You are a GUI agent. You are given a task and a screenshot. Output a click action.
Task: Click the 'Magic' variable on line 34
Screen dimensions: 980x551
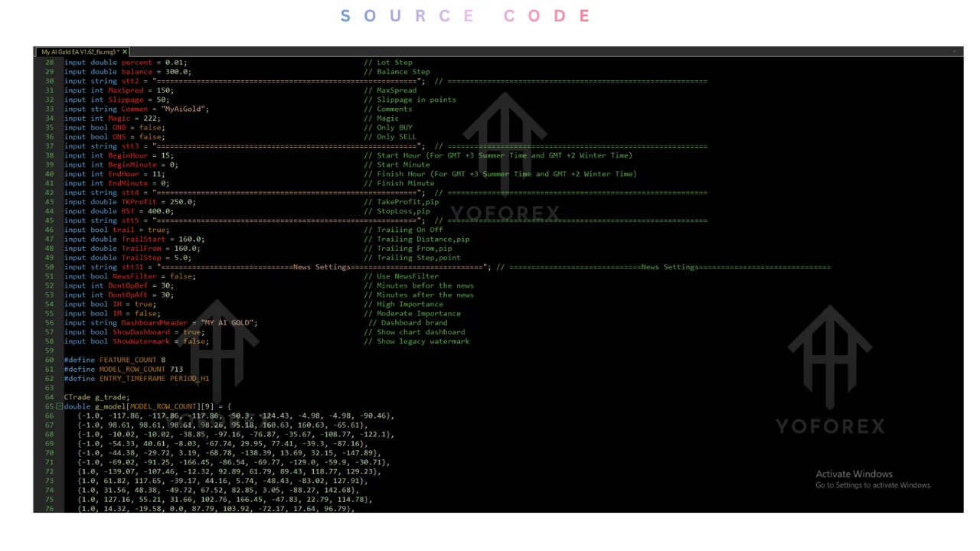(119, 119)
